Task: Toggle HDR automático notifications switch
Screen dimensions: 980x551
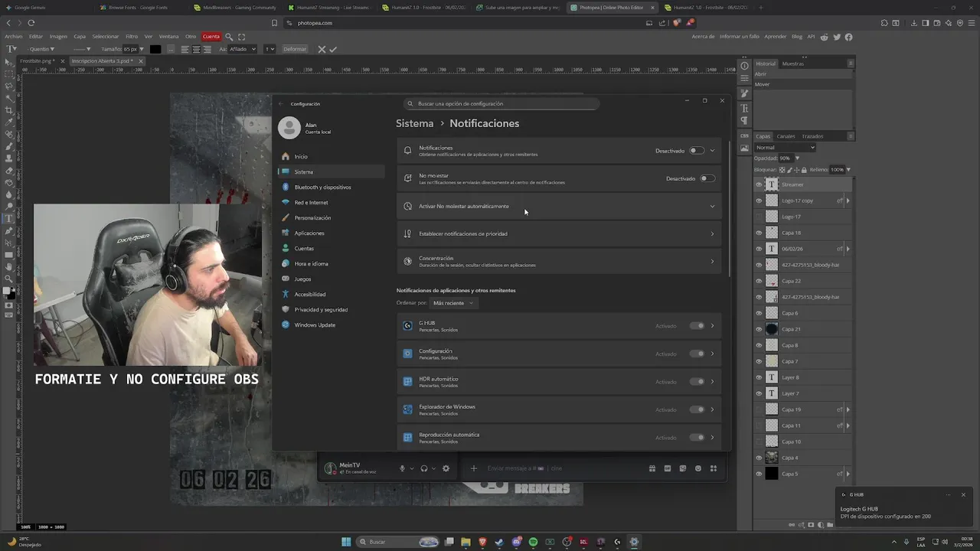Action: coord(696,382)
